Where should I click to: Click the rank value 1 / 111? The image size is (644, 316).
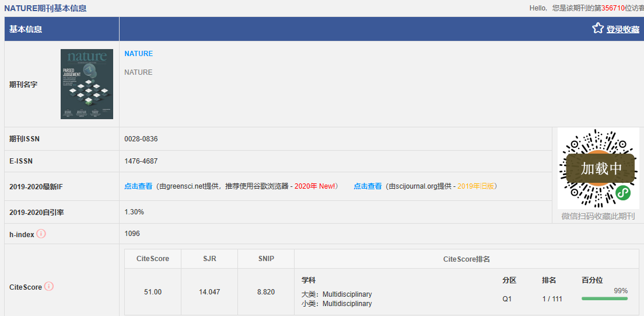(552, 298)
